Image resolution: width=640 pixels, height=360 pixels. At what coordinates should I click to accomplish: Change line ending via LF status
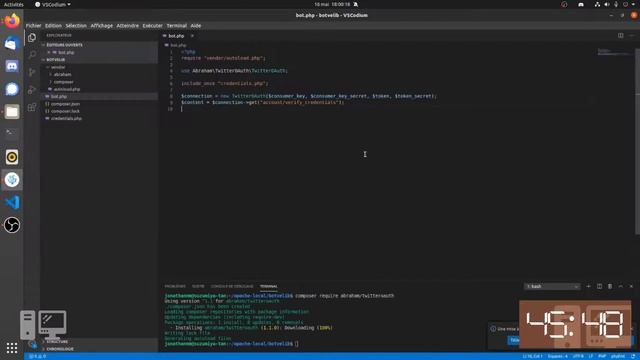tap(591, 356)
